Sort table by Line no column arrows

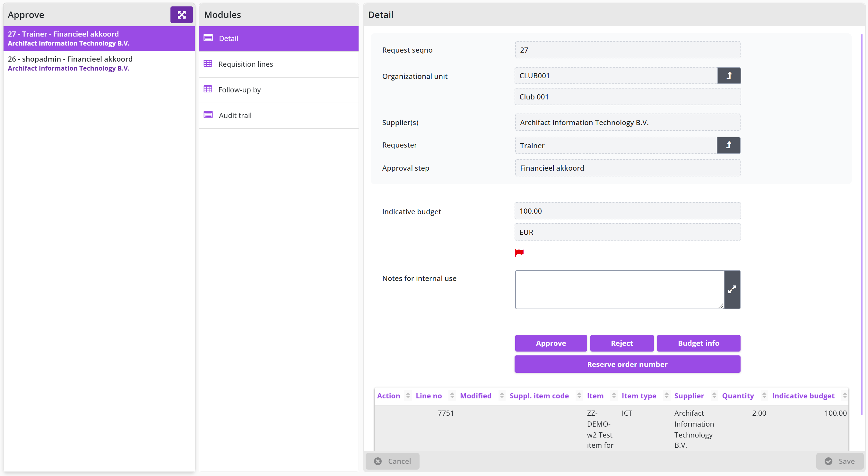pyautogui.click(x=452, y=395)
